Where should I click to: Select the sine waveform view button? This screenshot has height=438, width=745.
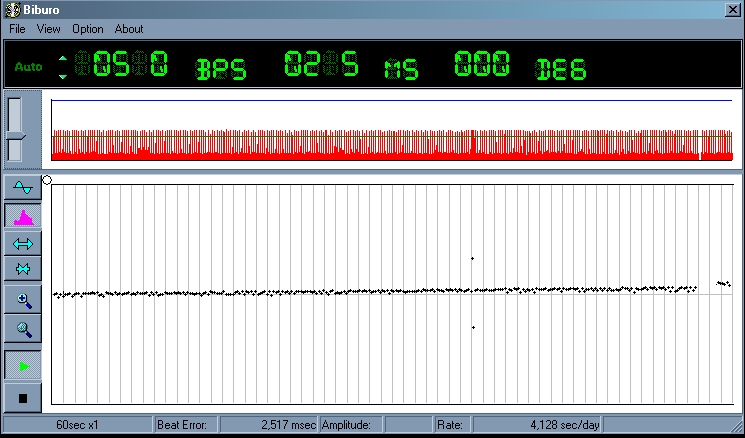point(24,189)
